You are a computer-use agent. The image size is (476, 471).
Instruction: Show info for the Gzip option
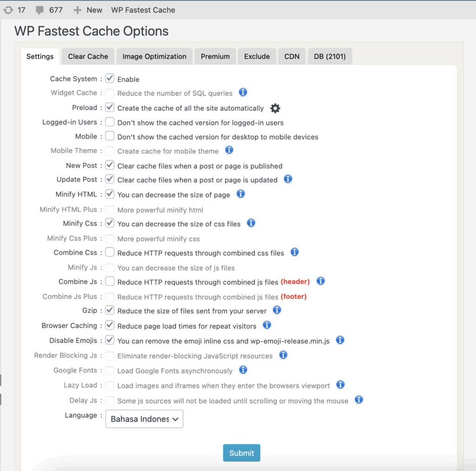pos(277,310)
